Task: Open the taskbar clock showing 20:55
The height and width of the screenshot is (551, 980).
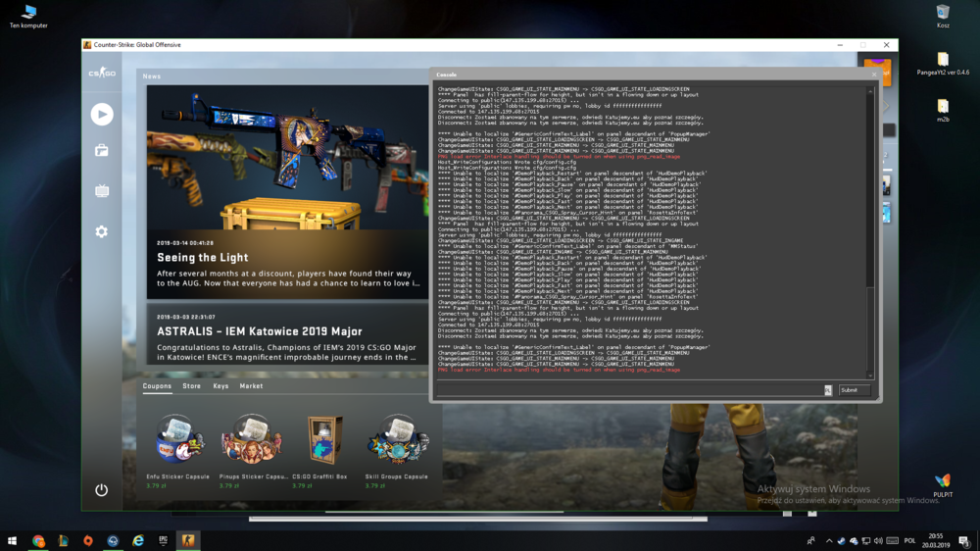Action: [x=936, y=540]
